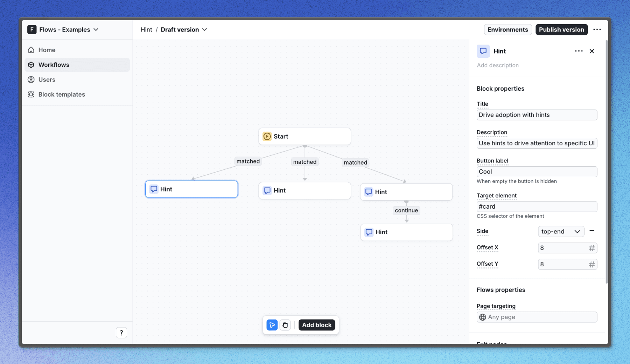
Task: Open the overflow menu next to Publish version
Action: click(x=597, y=29)
